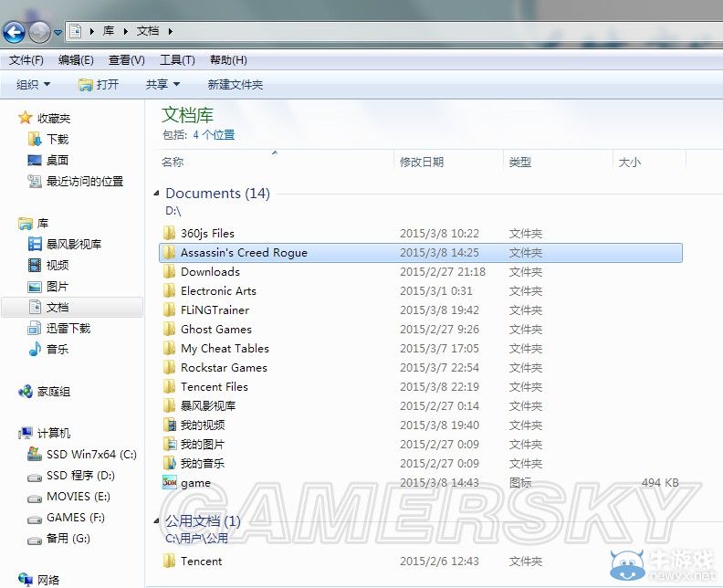Open the 视频 library icon in sidebar
Screen dimensions: 723x588
click(x=35, y=265)
